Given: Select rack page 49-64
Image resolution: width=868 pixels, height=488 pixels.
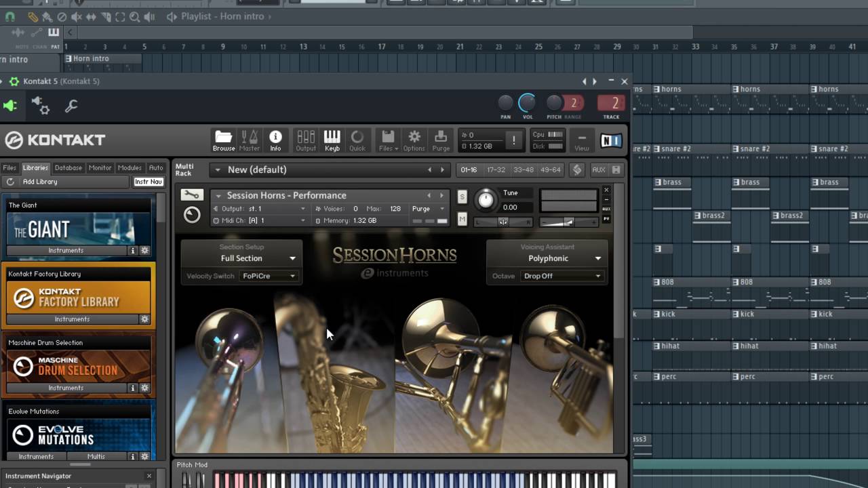Looking at the screenshot, I should [551, 169].
